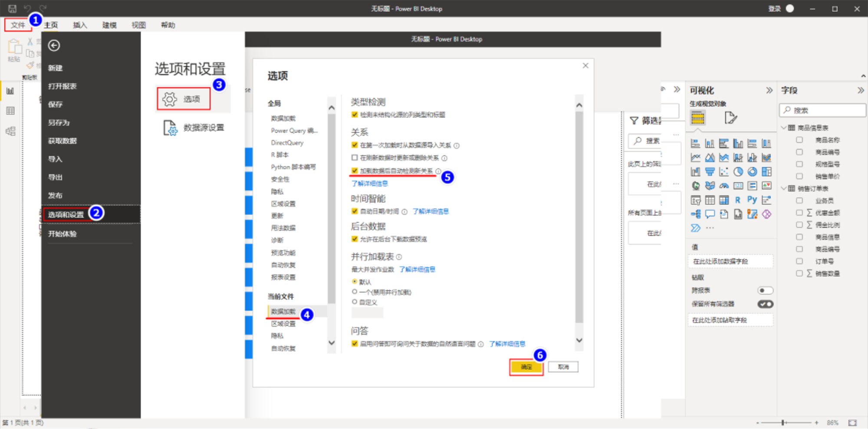Select the KPI visual
Viewport: 868px width, 429px height.
766,186
